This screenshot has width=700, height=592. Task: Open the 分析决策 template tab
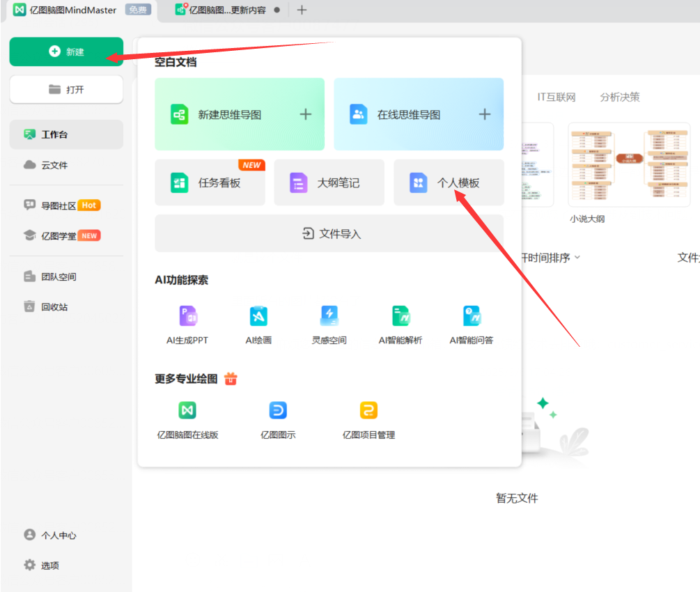point(619,97)
